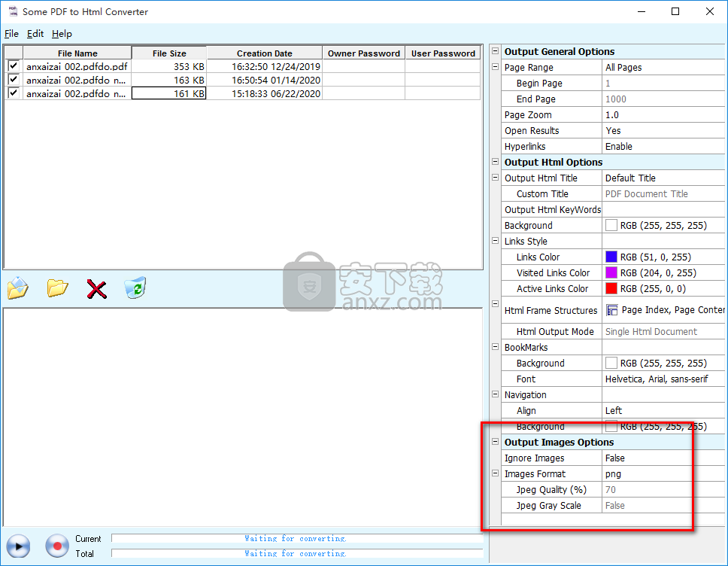Click the Jpeg Gray Scale value False
Viewport: 728px width, 566px height.
click(664, 505)
